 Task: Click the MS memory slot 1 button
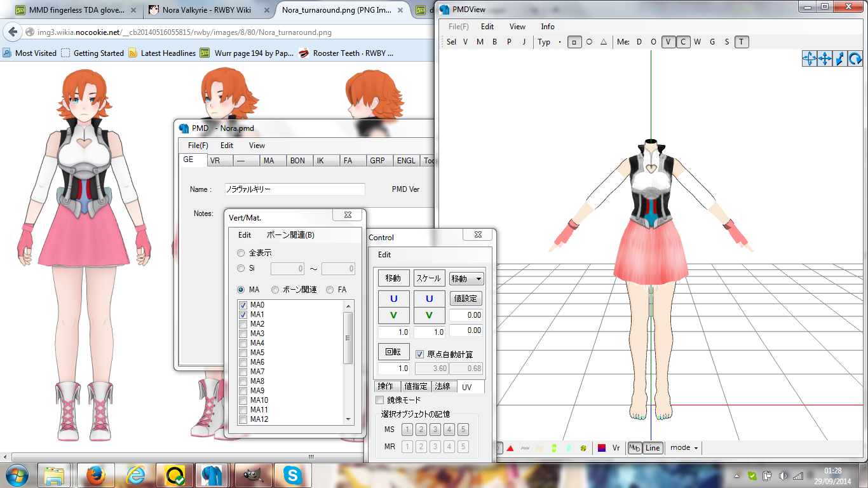pyautogui.click(x=407, y=430)
